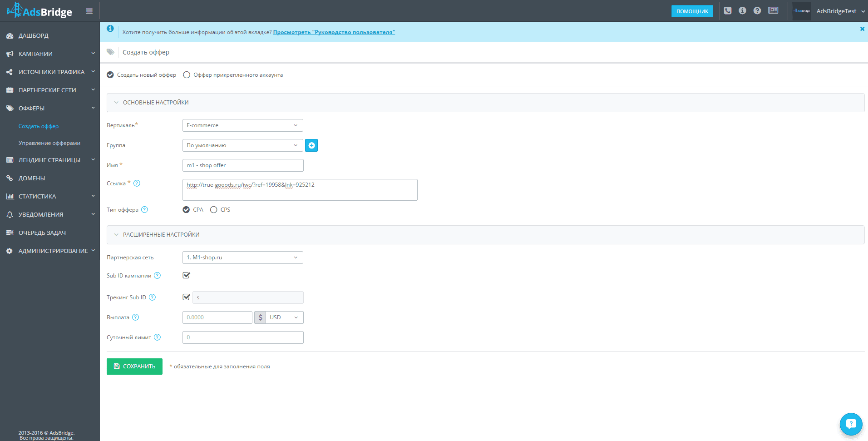The width and height of the screenshot is (868, 441).
Task: Open the question mark help icon in header
Action: click(757, 10)
